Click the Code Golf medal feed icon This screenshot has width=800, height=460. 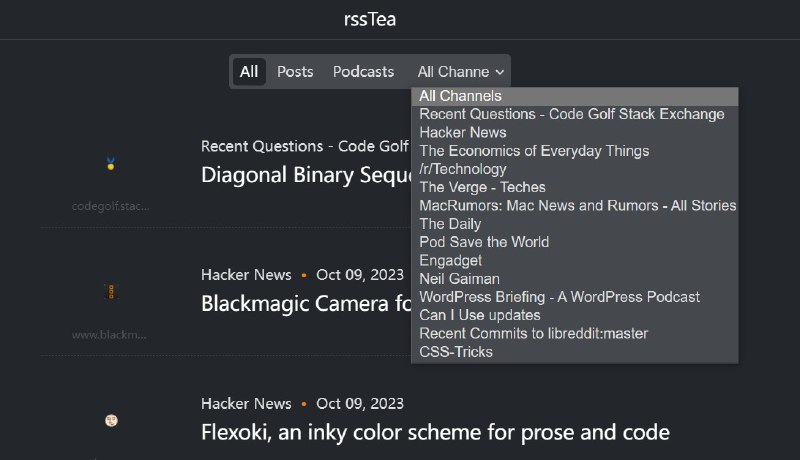pos(111,164)
